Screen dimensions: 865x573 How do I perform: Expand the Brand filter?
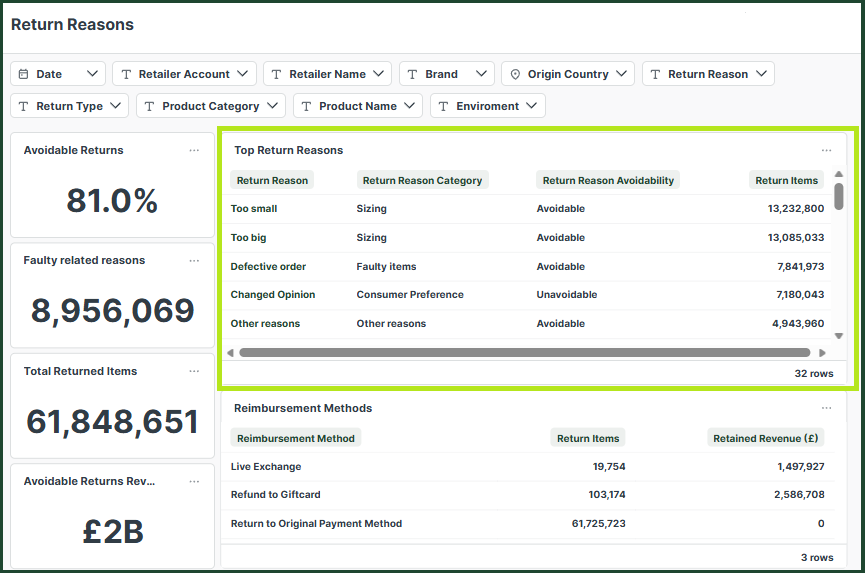point(447,74)
